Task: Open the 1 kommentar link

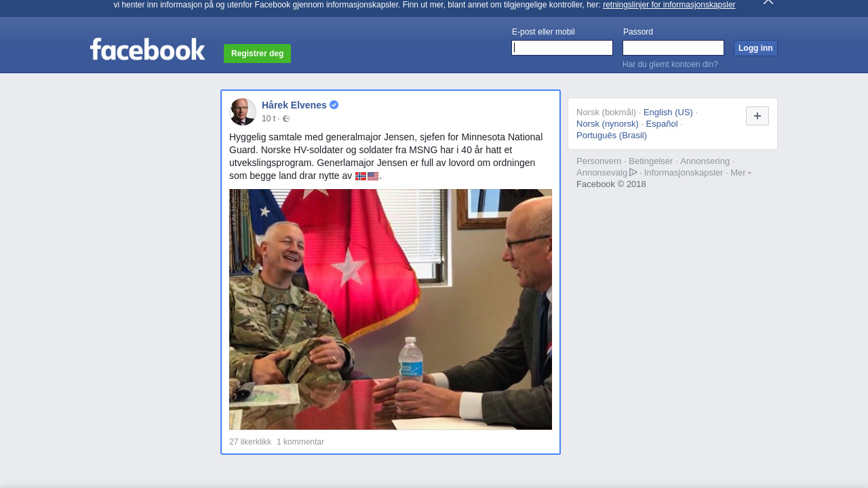Action: [300, 442]
